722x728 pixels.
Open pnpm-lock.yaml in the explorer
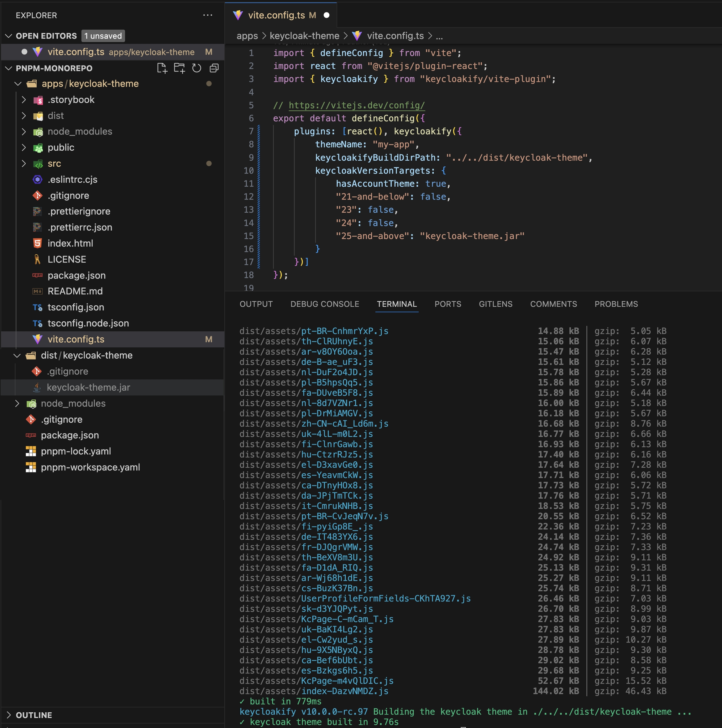(76, 451)
